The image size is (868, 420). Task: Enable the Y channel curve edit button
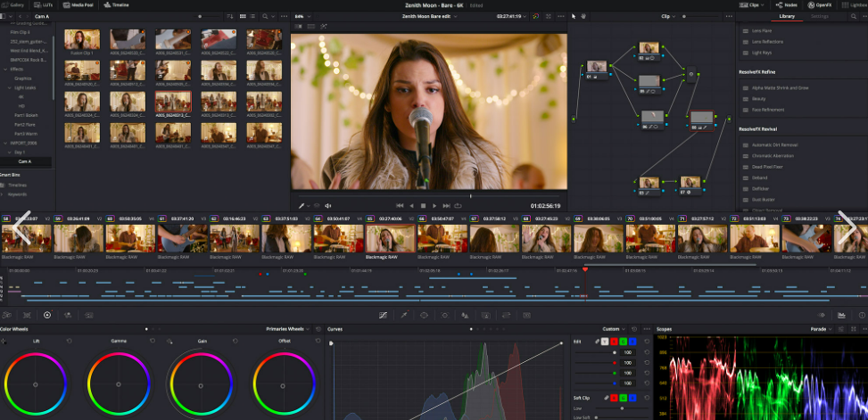tap(605, 342)
